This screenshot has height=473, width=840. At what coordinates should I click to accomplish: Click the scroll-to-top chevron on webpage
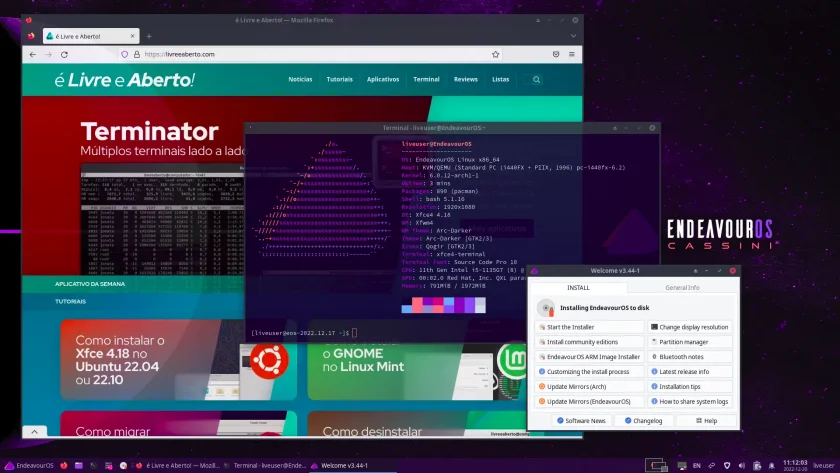[x=34, y=431]
